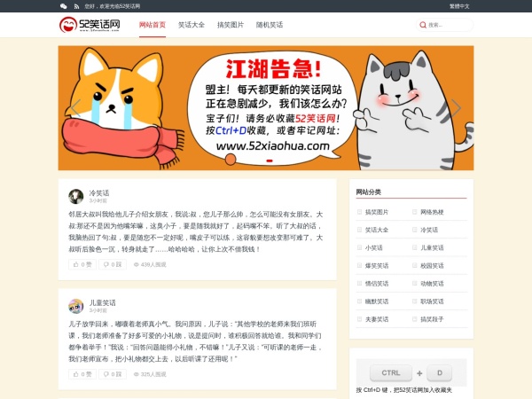
Task: Show previous banner slide with left arrow
Action: tap(76, 108)
